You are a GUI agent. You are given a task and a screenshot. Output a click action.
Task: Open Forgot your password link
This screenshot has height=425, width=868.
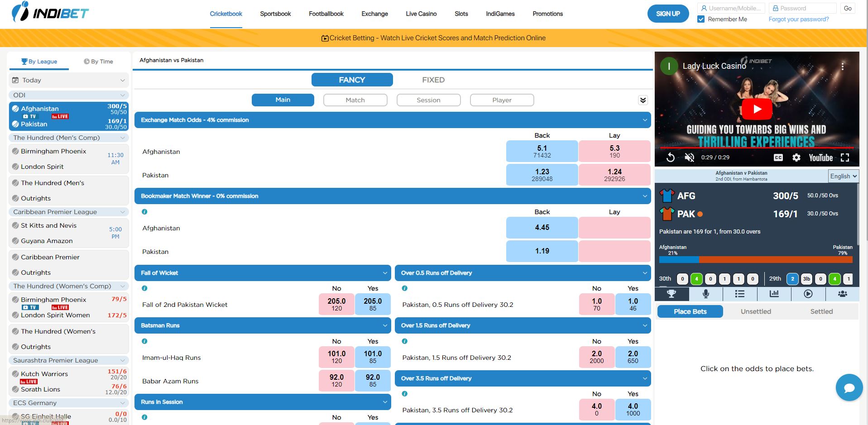tap(798, 19)
